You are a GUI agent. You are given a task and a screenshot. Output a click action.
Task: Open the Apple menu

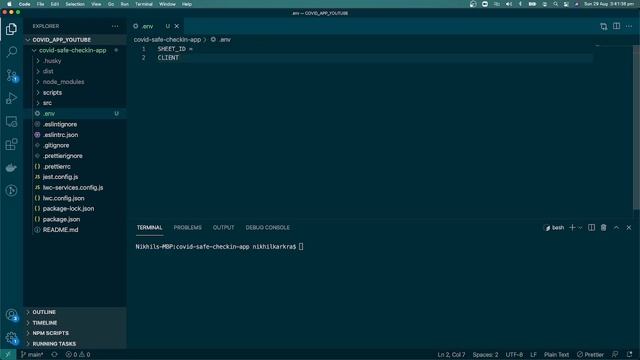(x=9, y=4)
